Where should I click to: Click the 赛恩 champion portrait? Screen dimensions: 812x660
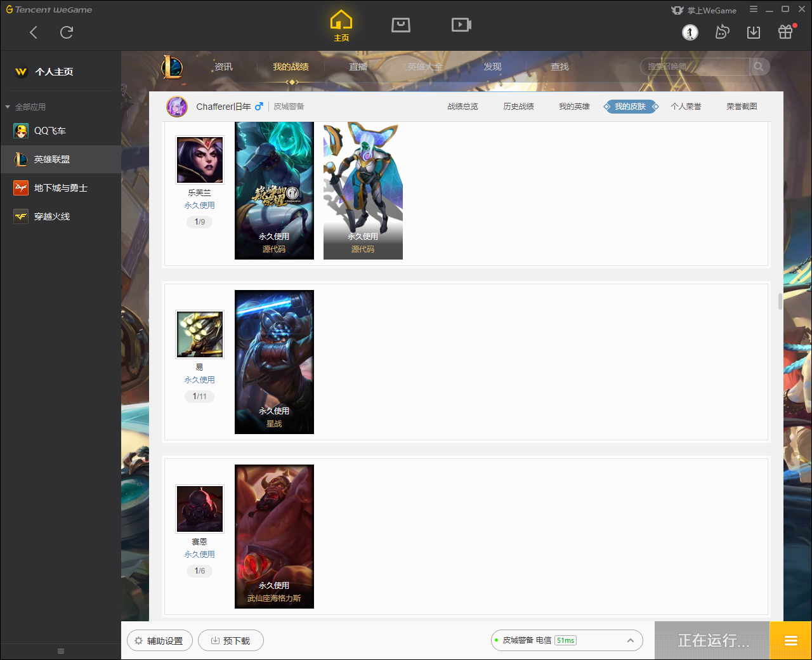(200, 509)
